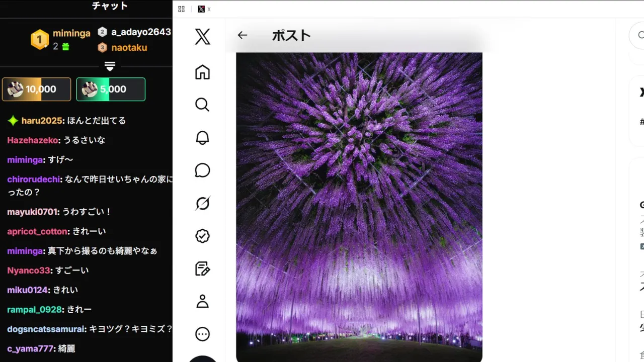This screenshot has height=362, width=644.
Task: Click the search field magnifier at right
Action: pyautogui.click(x=640, y=35)
